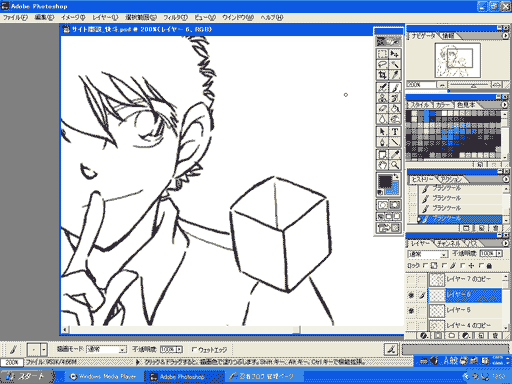Add a layer mask from Layers panel
This screenshot has width=512, height=384.
coord(438,335)
